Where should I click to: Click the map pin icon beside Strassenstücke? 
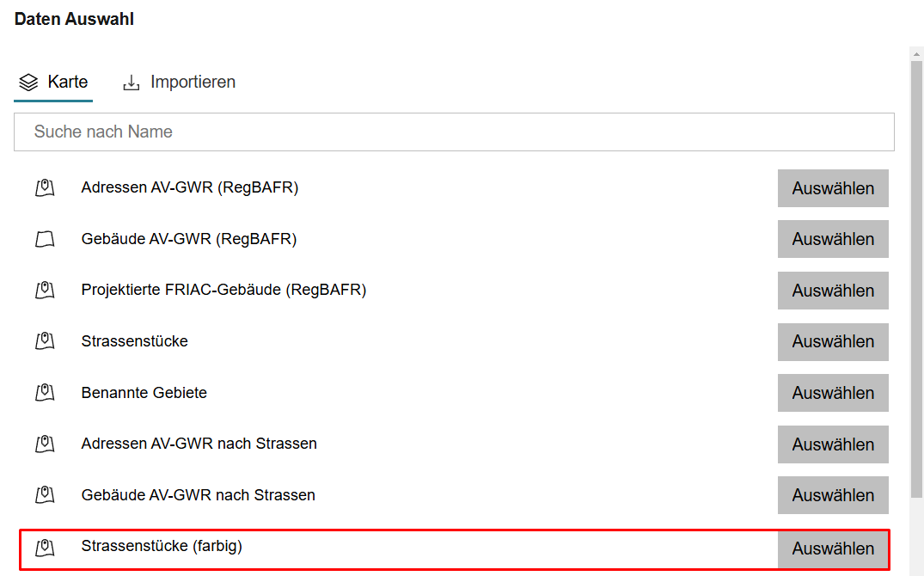click(45, 341)
